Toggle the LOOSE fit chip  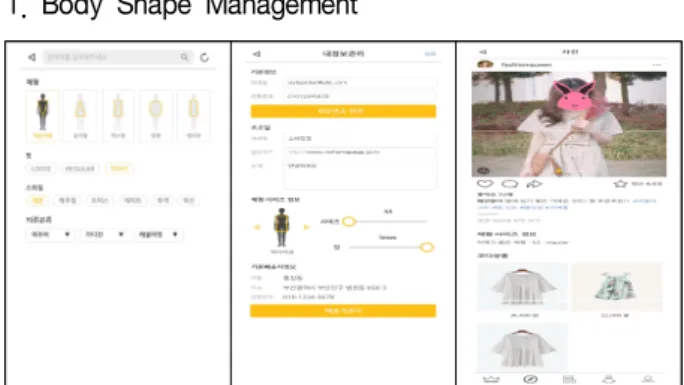tap(41, 168)
